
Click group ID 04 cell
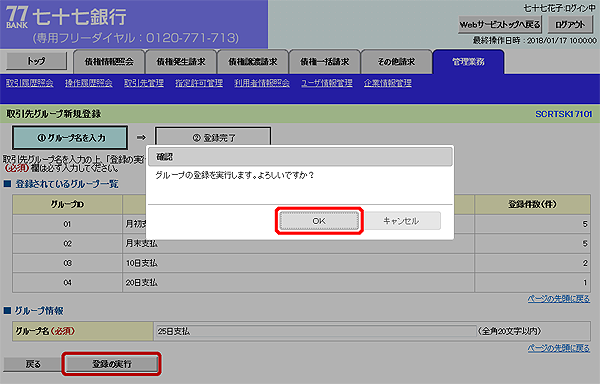pyautogui.click(x=67, y=283)
